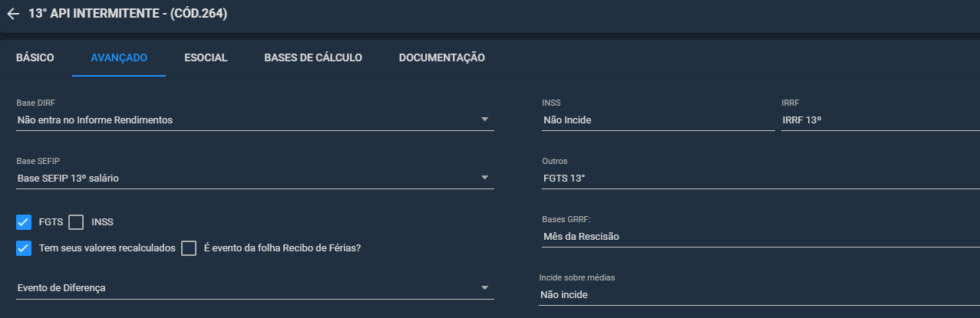This screenshot has width=980, height=318.
Task: Select the Outros field with FGTS 13°
Action: pos(761,178)
